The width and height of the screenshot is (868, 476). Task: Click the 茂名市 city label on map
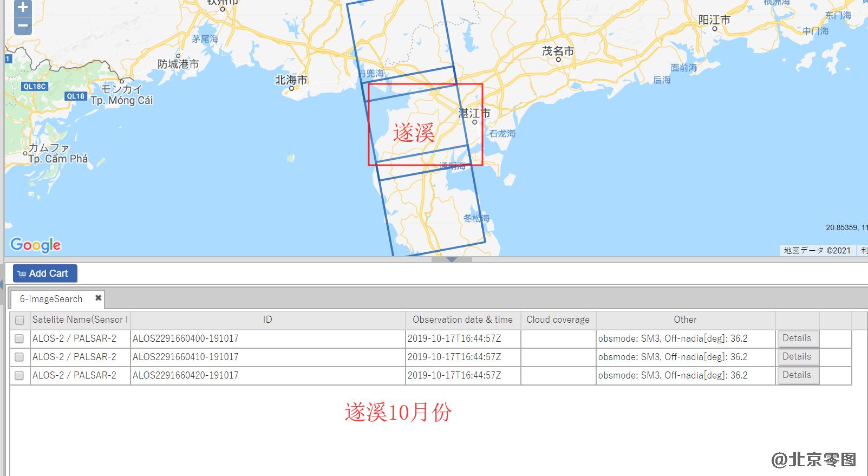558,51
